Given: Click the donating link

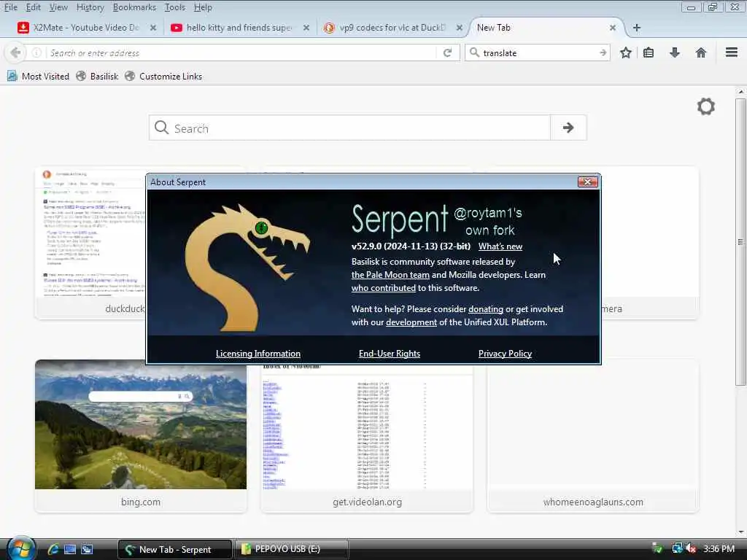Looking at the screenshot, I should click(x=485, y=309).
